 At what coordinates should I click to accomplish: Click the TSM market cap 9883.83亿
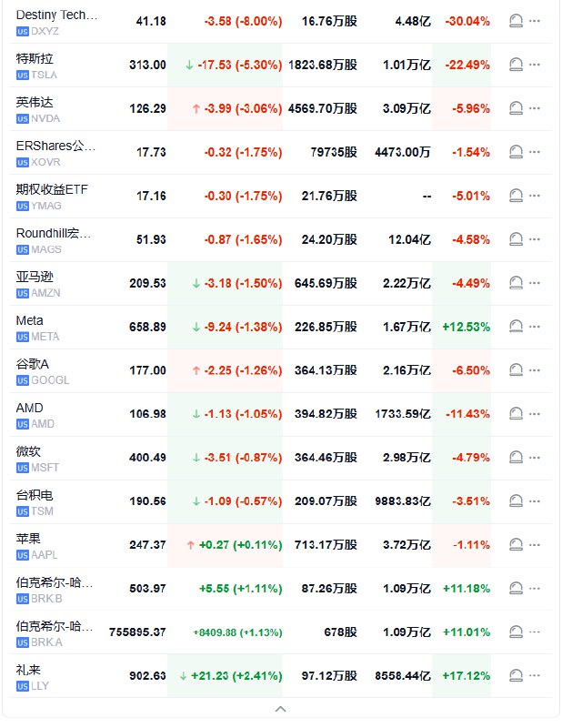click(x=403, y=501)
